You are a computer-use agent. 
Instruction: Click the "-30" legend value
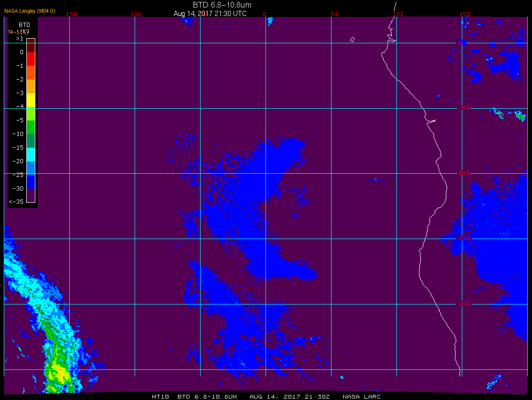[18, 189]
